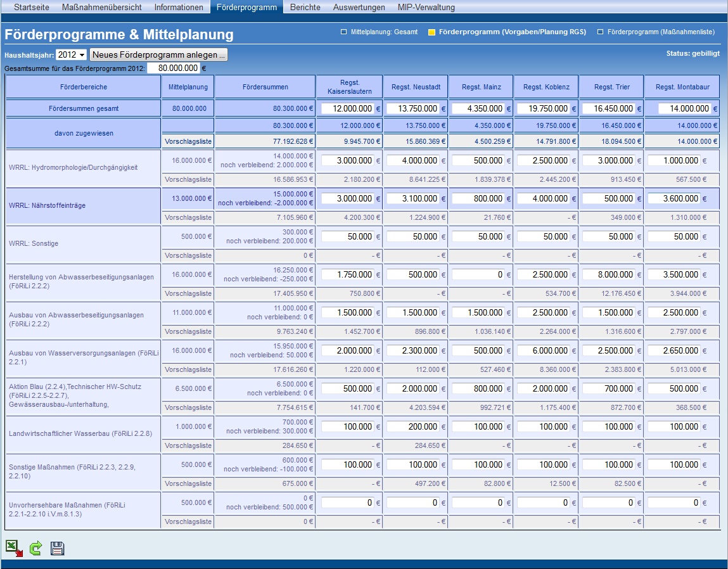Click the Excel export icon
728x569 pixels.
point(14,548)
